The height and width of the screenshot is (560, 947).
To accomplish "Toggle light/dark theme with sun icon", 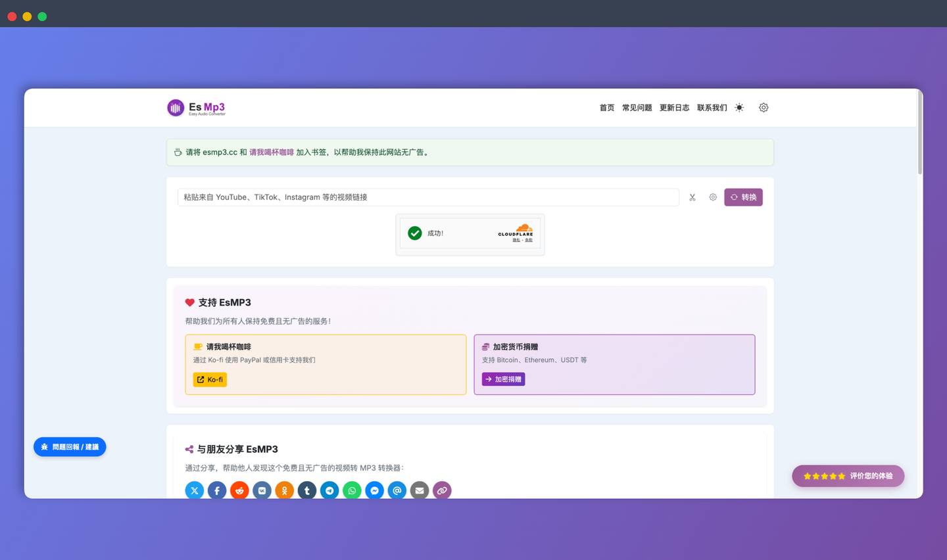I will pos(739,107).
